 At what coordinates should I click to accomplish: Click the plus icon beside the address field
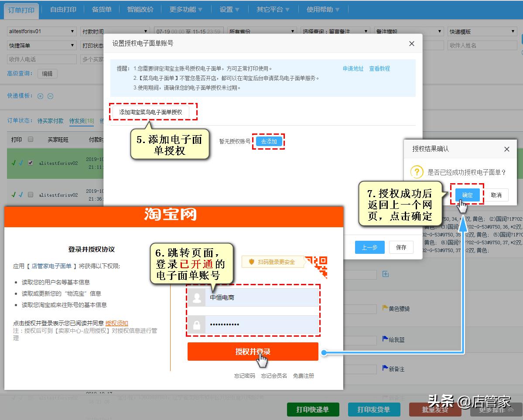pyautogui.click(x=385, y=274)
